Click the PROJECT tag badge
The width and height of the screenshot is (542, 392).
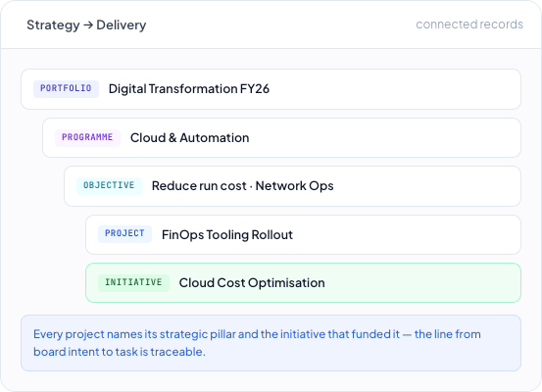point(124,234)
